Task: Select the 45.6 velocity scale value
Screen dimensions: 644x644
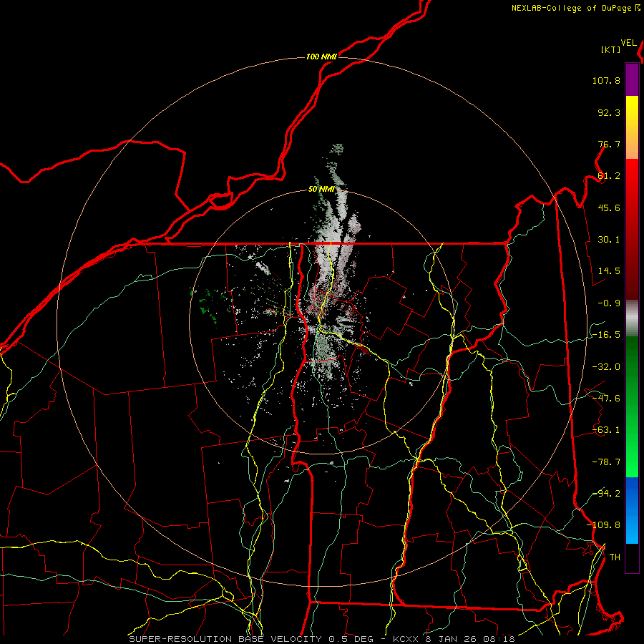Action: click(609, 208)
